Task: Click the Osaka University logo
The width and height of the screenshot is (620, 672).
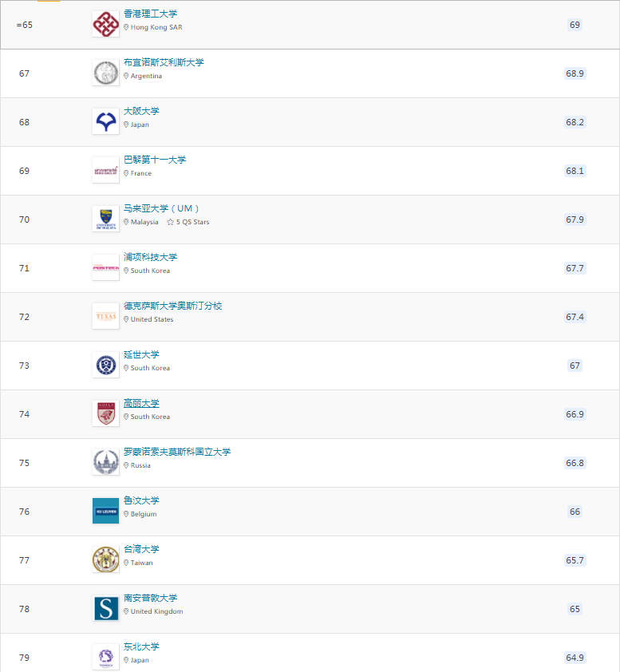Action: click(106, 122)
